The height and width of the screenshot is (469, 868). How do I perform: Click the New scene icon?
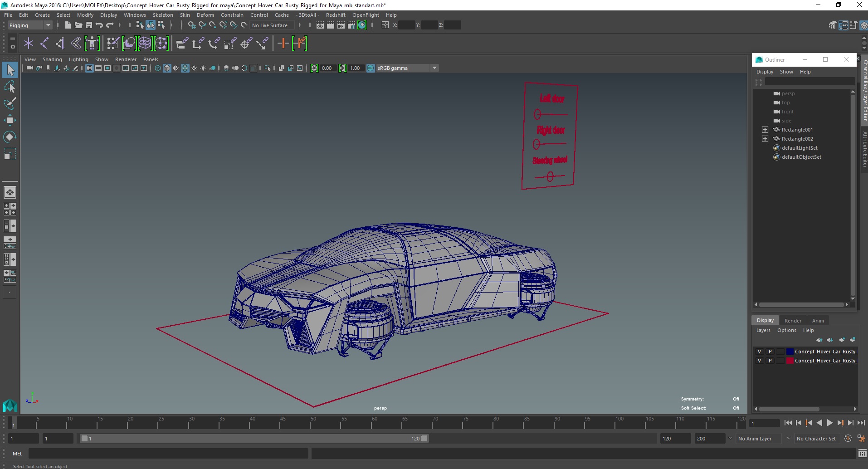[68, 25]
